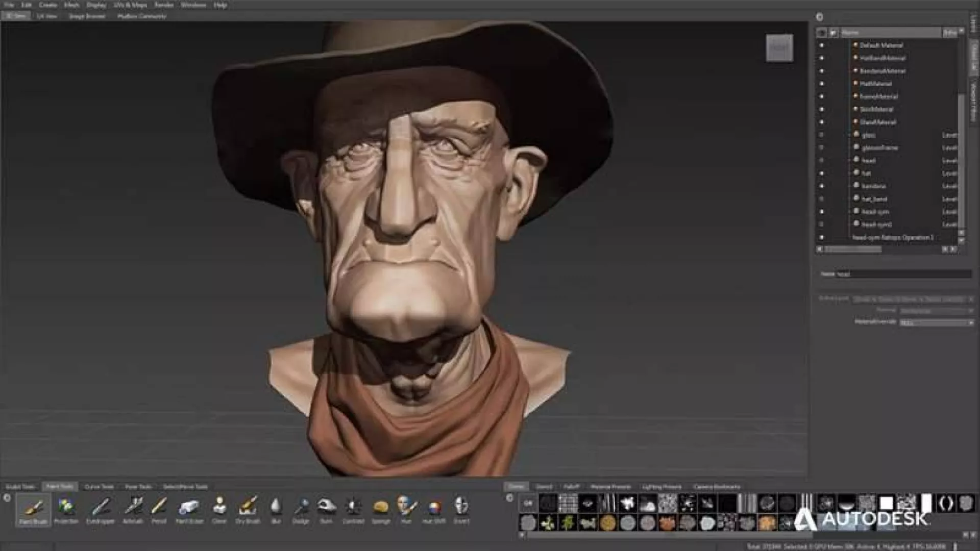Switch to the Lighting Presets tab
980x551 pixels.
(661, 487)
